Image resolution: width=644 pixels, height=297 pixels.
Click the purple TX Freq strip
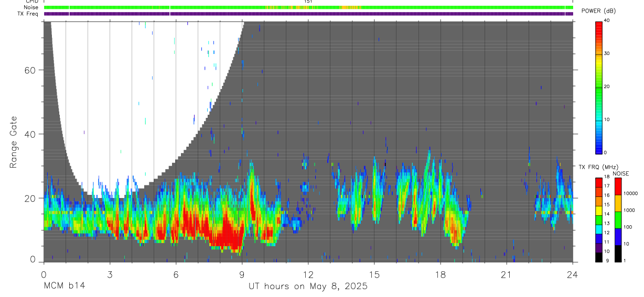click(308, 14)
